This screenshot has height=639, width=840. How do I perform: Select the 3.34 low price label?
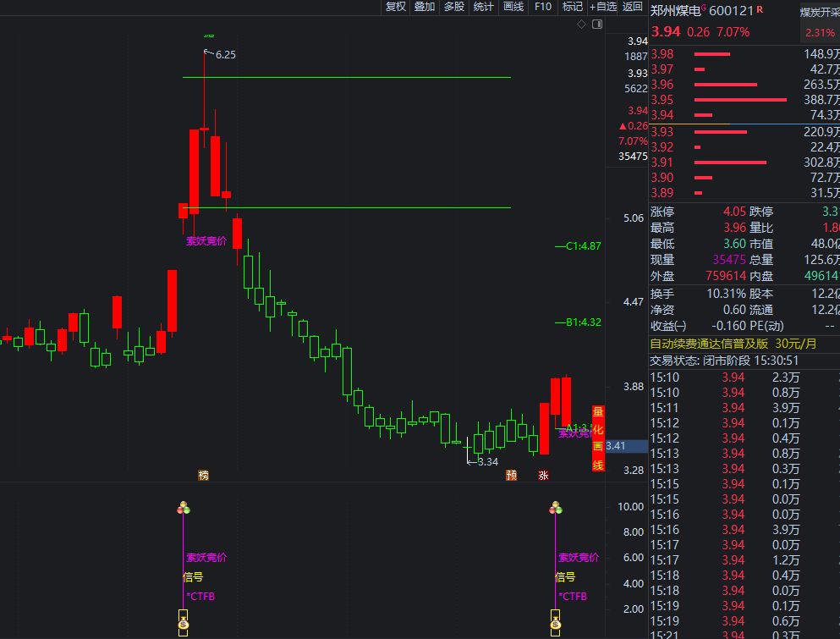pos(487,461)
